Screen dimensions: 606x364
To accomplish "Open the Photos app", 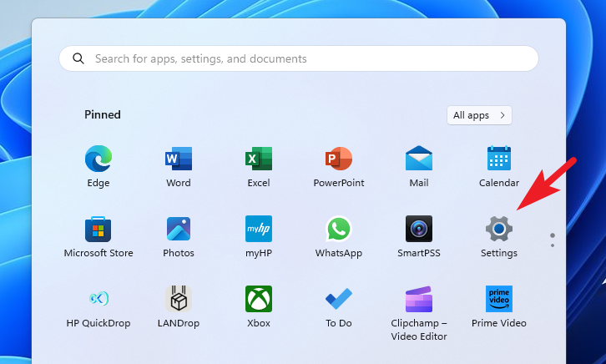I will [178, 236].
